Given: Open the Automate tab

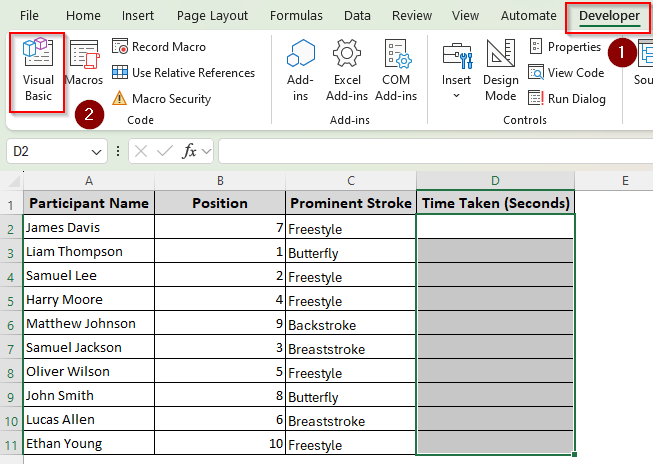Looking at the screenshot, I should 528,15.
